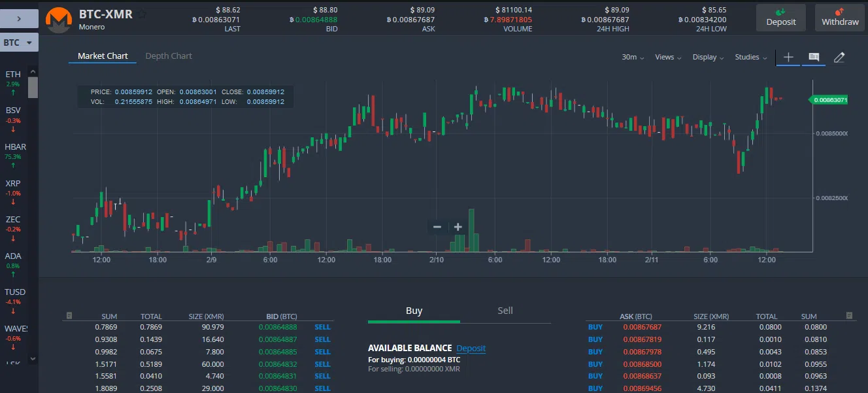This screenshot has height=393, width=868.
Task: Open the Deposit button
Action: 781,17
